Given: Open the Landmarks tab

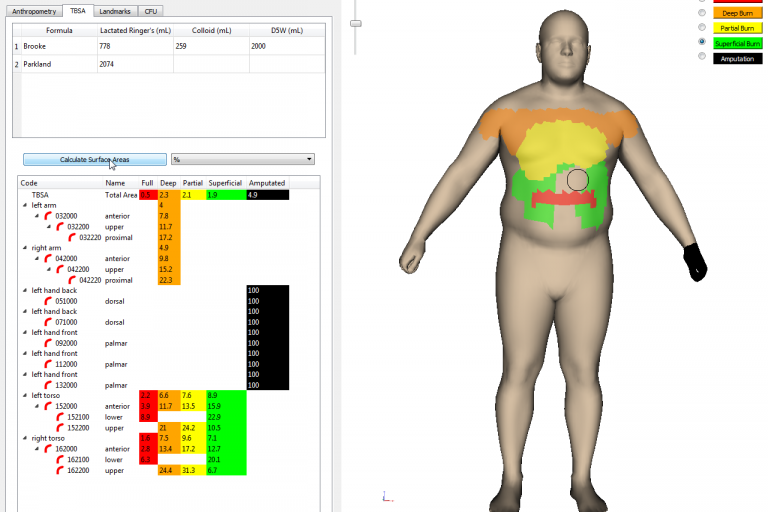Looking at the screenshot, I should (114, 11).
